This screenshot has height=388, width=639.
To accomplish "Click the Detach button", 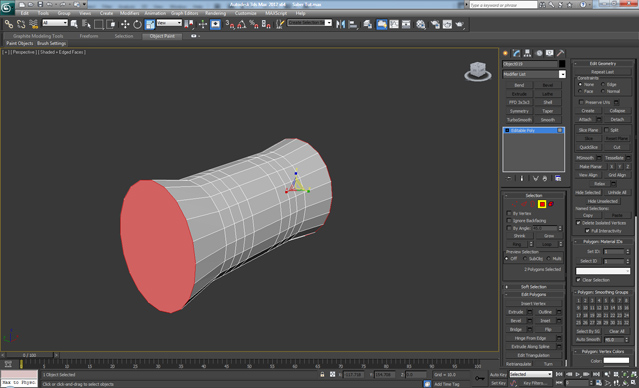I will [x=617, y=119].
